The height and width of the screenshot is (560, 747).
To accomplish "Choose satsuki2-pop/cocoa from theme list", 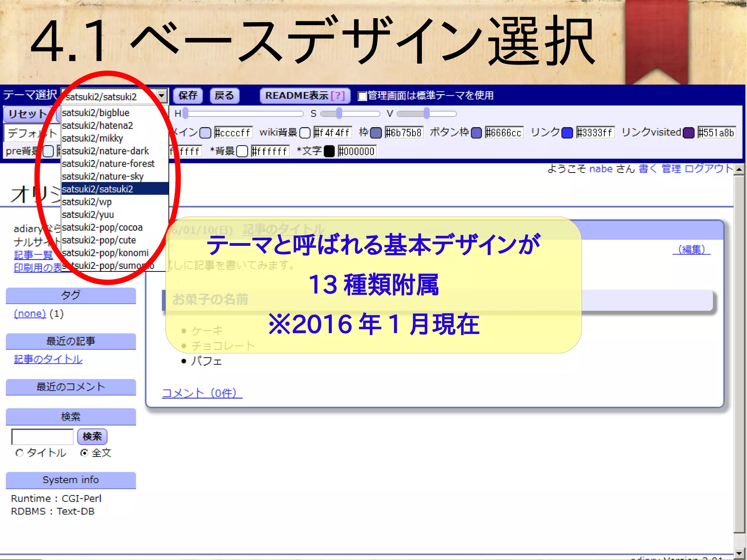I will click(102, 228).
